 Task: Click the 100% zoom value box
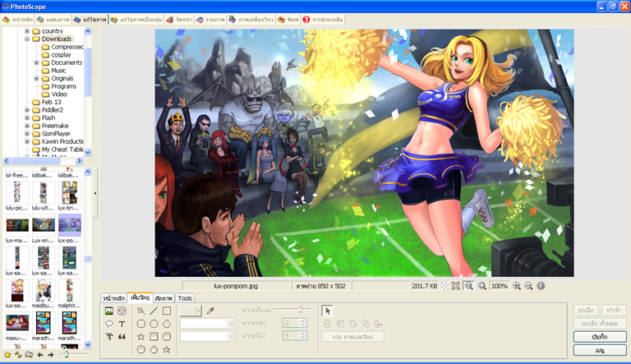tap(499, 286)
